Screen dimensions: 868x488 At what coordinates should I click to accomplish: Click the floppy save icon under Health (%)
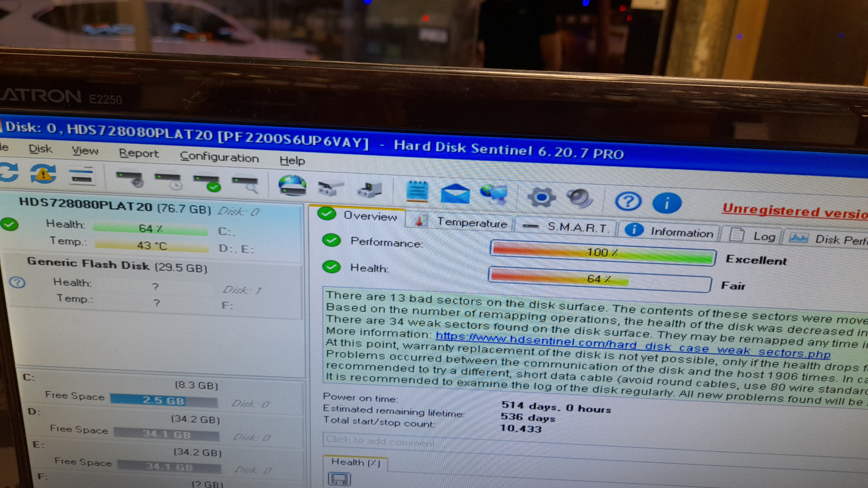point(339,479)
